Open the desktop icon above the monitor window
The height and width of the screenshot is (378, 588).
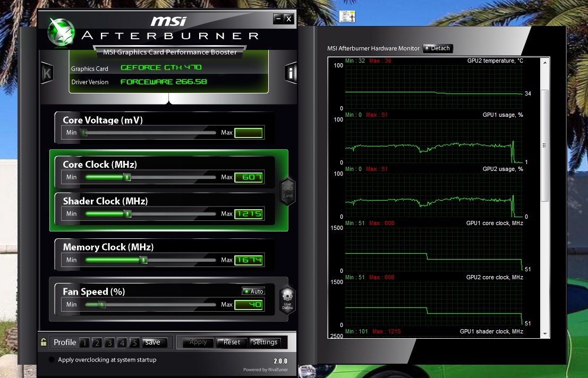click(x=347, y=16)
